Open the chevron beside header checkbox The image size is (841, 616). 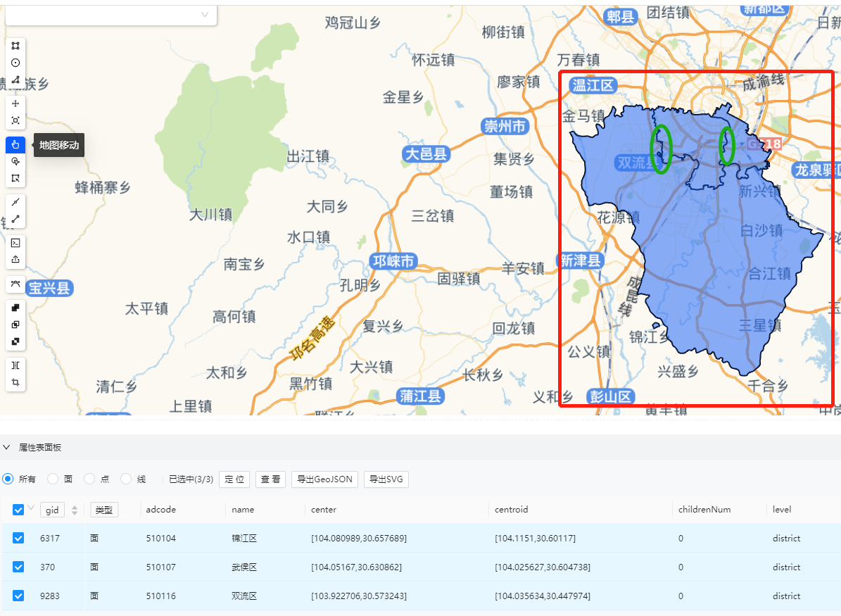pos(30,508)
